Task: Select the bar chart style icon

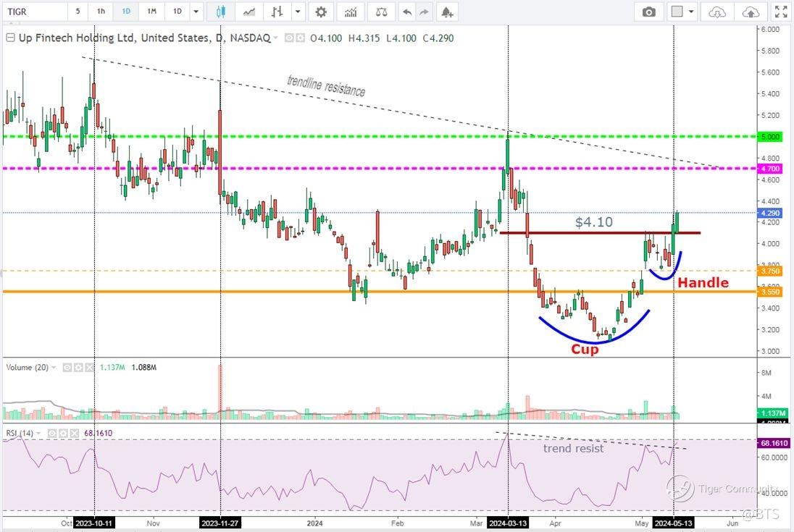Action: 277,12
